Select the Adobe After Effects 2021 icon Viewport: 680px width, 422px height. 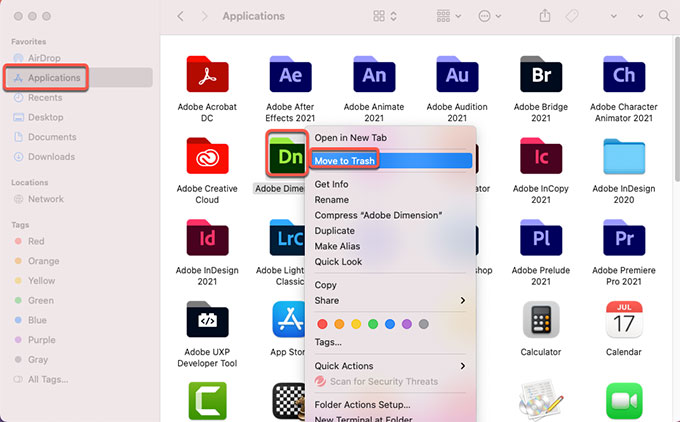(291, 74)
